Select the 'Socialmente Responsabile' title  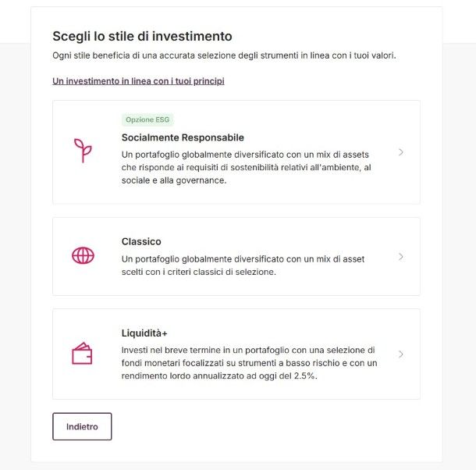point(183,137)
